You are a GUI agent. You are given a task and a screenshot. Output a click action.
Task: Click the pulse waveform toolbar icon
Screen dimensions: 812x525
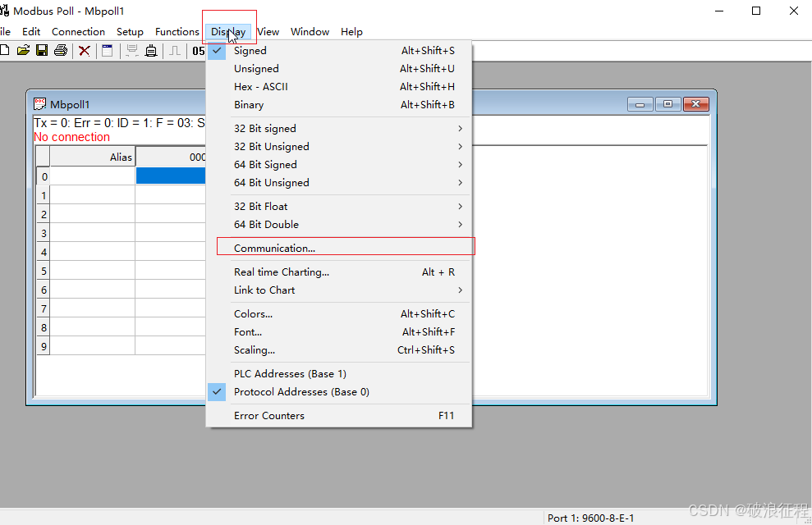(175, 51)
